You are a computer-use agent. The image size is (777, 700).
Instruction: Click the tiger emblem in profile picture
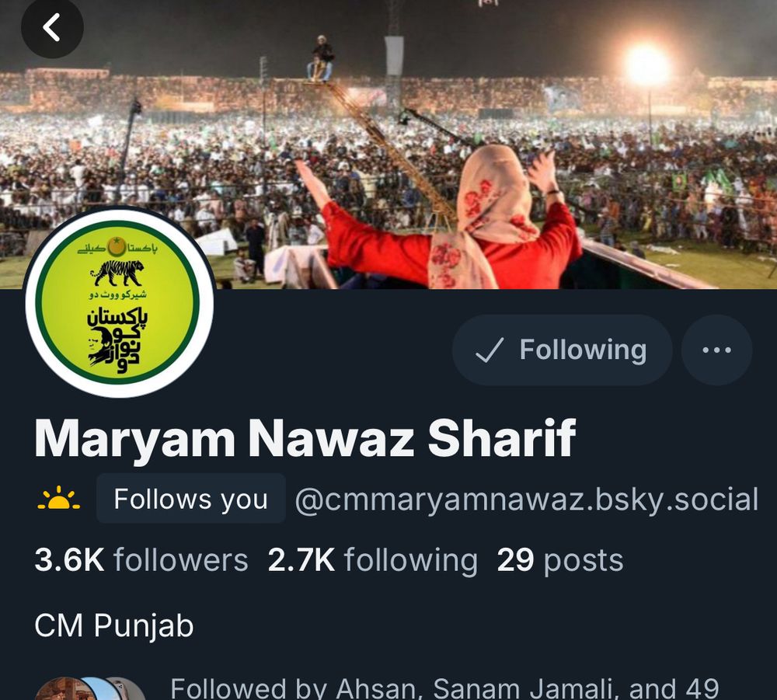coord(117,273)
